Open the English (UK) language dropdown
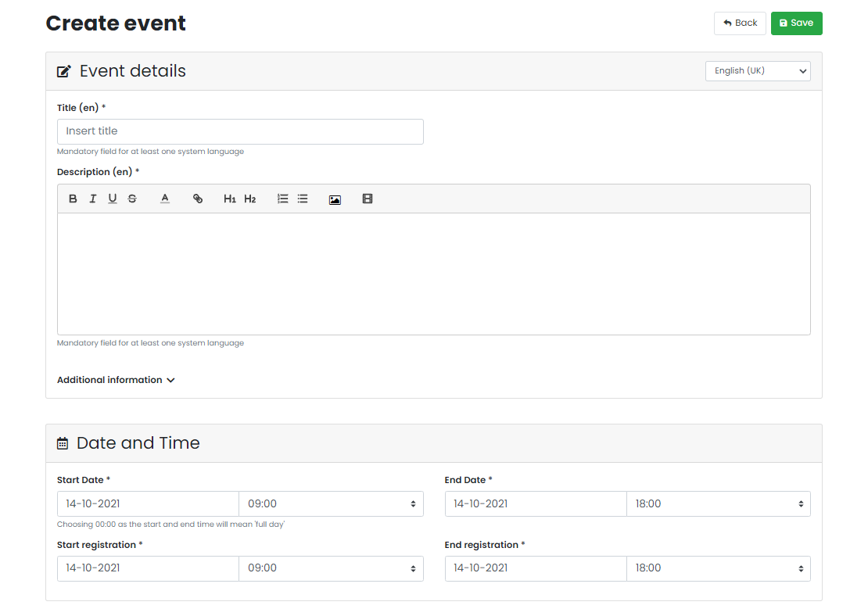The image size is (868, 616). click(757, 70)
